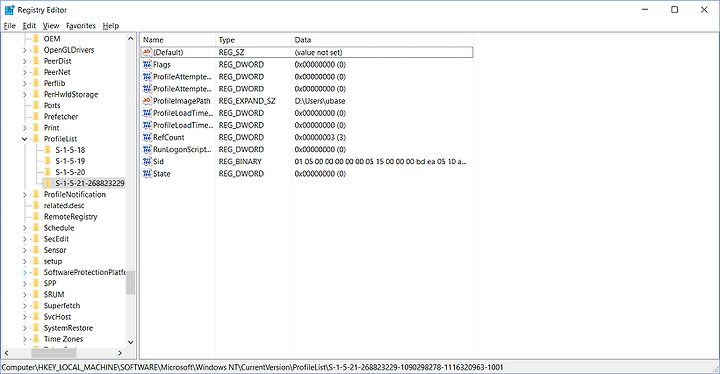Select the SPP key in the tree
720x374 pixels.
50,283
